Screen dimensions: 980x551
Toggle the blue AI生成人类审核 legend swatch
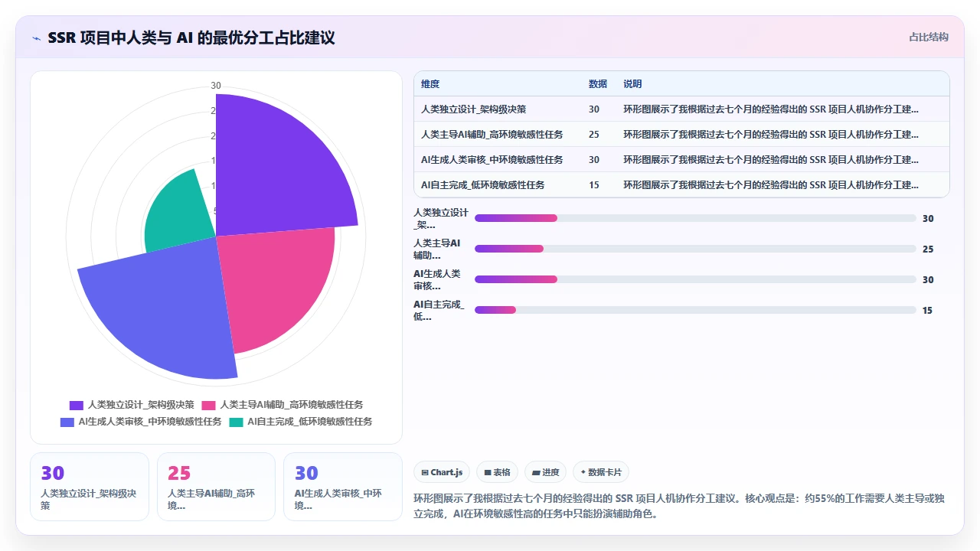point(67,422)
